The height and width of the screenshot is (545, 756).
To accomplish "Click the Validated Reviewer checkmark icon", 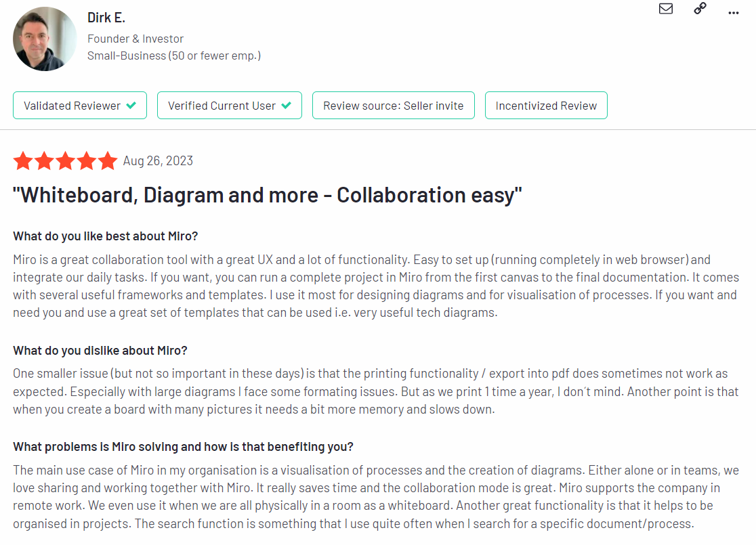I will (131, 105).
